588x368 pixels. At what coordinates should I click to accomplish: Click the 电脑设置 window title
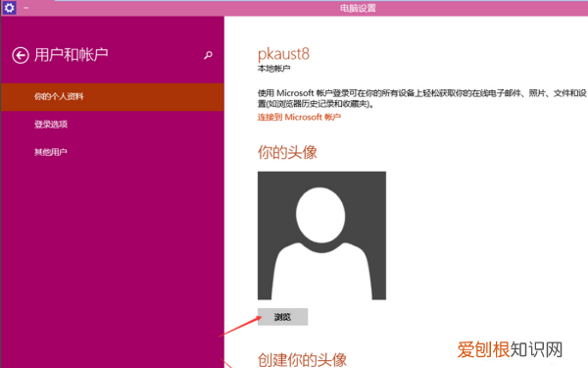click(x=358, y=8)
